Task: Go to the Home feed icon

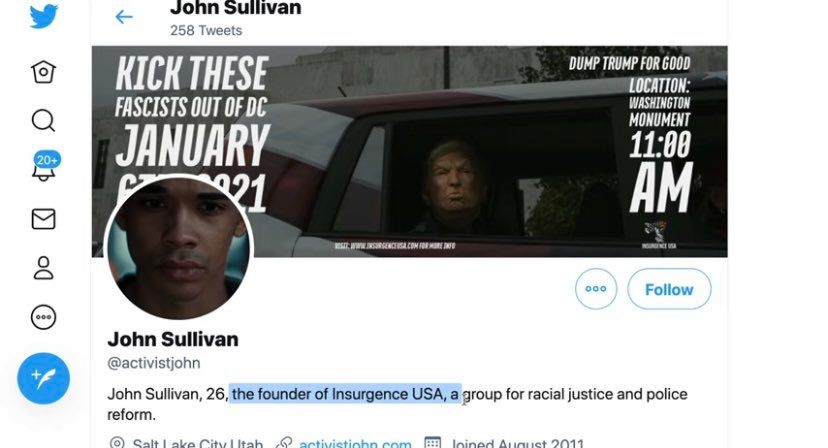Action: point(43,72)
